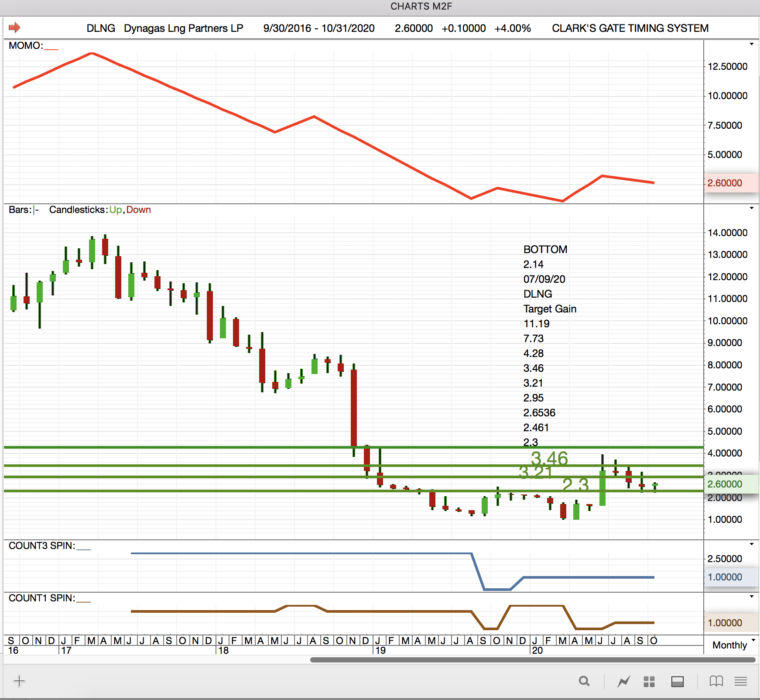760x700 pixels.
Task: Click the Dynagas Lng Partners LP name
Action: click(x=184, y=28)
